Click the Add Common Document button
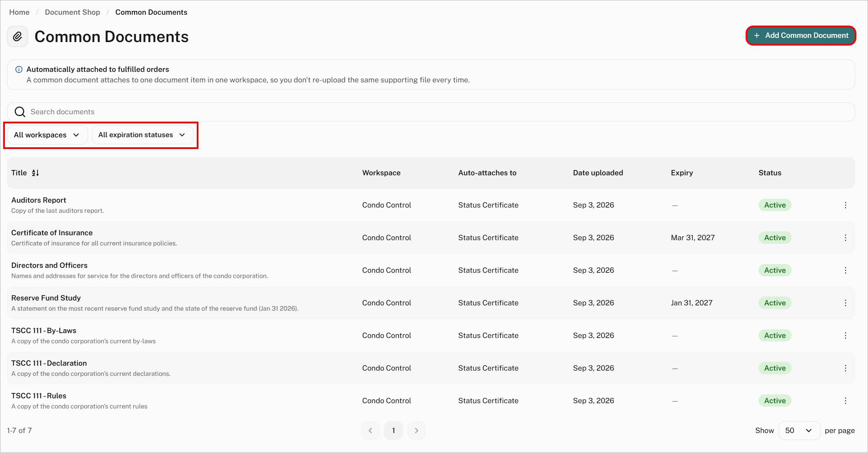The height and width of the screenshot is (453, 868). 801,35
